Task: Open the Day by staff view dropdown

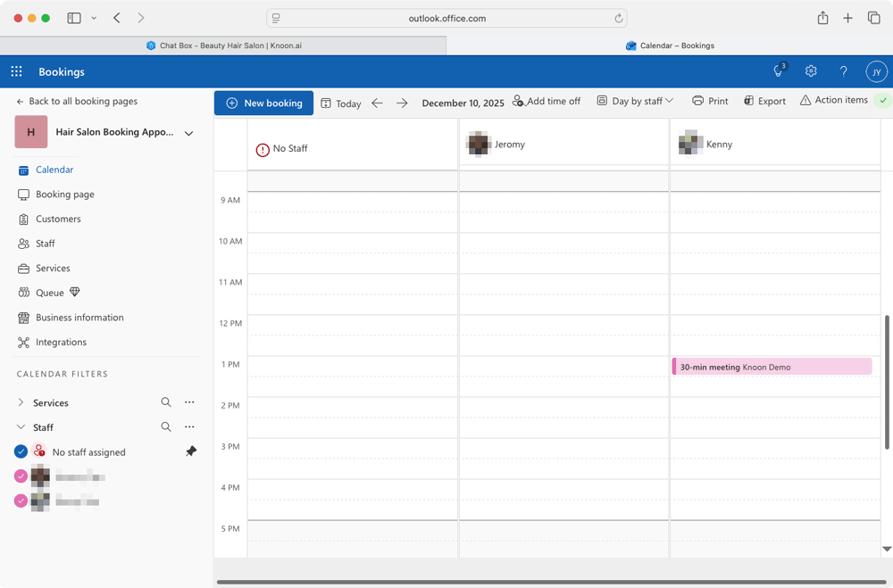Action: tap(635, 101)
